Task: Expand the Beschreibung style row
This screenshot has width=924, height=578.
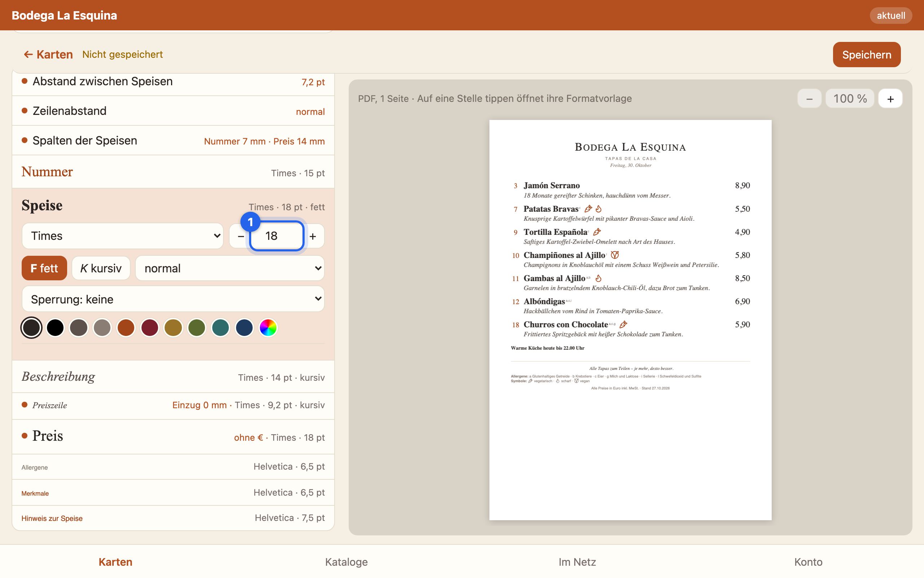Action: click(x=173, y=377)
